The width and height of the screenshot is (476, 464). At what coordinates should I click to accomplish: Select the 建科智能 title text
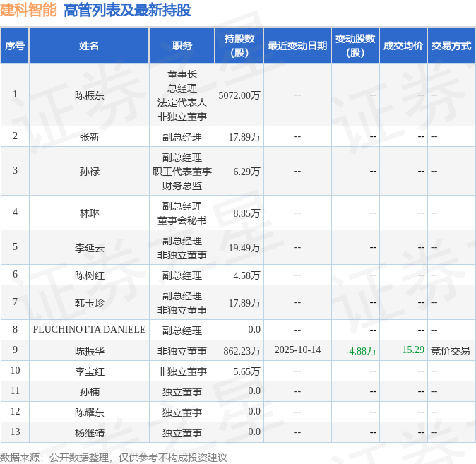[x=28, y=10]
